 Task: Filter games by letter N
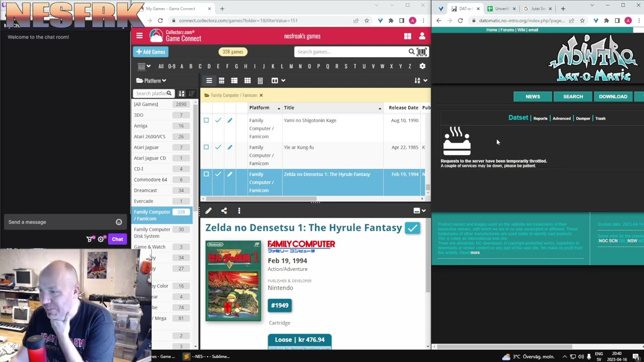[300, 66]
